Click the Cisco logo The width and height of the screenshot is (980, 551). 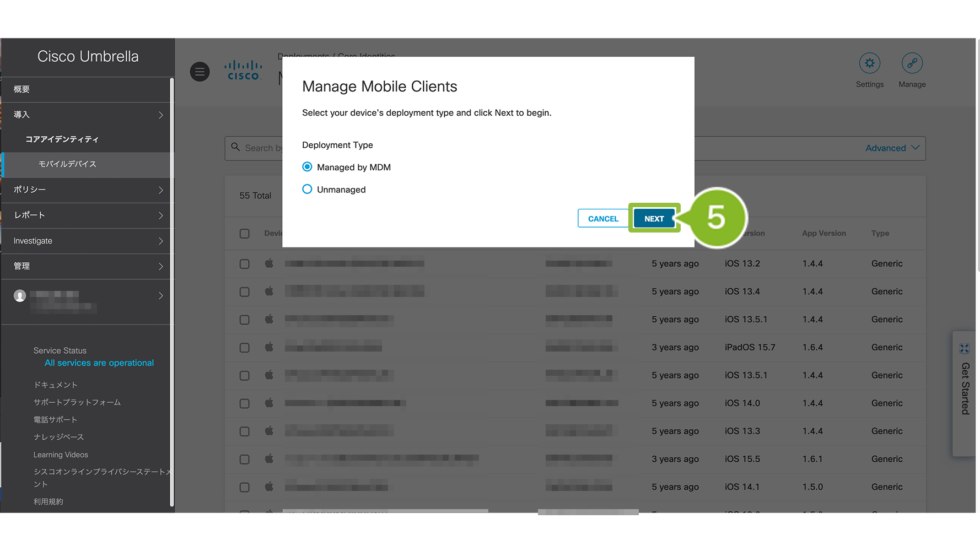[243, 71]
